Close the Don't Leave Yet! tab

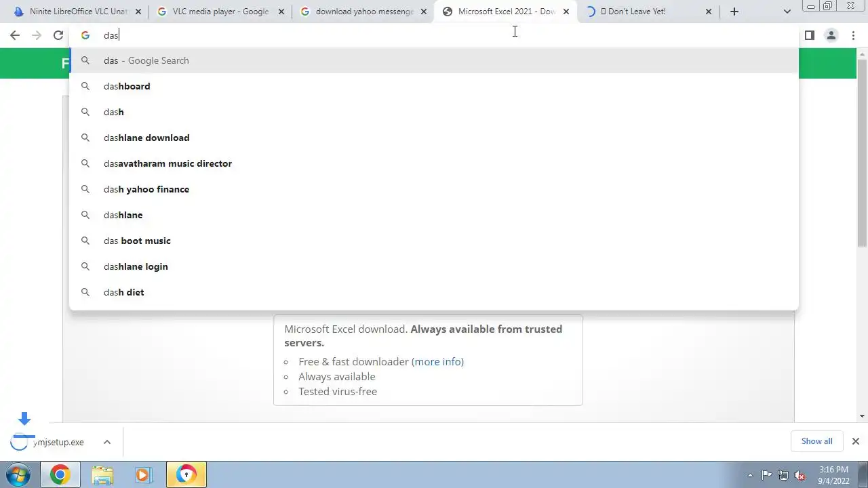(709, 12)
